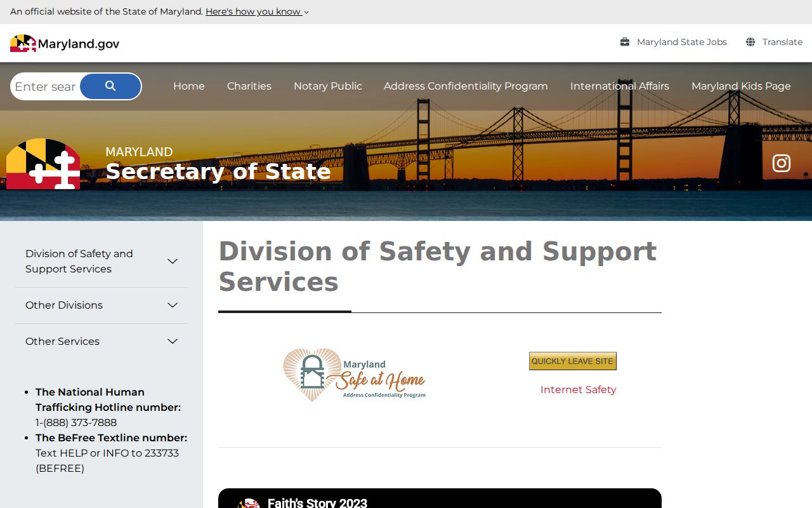Click the Division of Safety and Support Services page heading

(x=438, y=267)
